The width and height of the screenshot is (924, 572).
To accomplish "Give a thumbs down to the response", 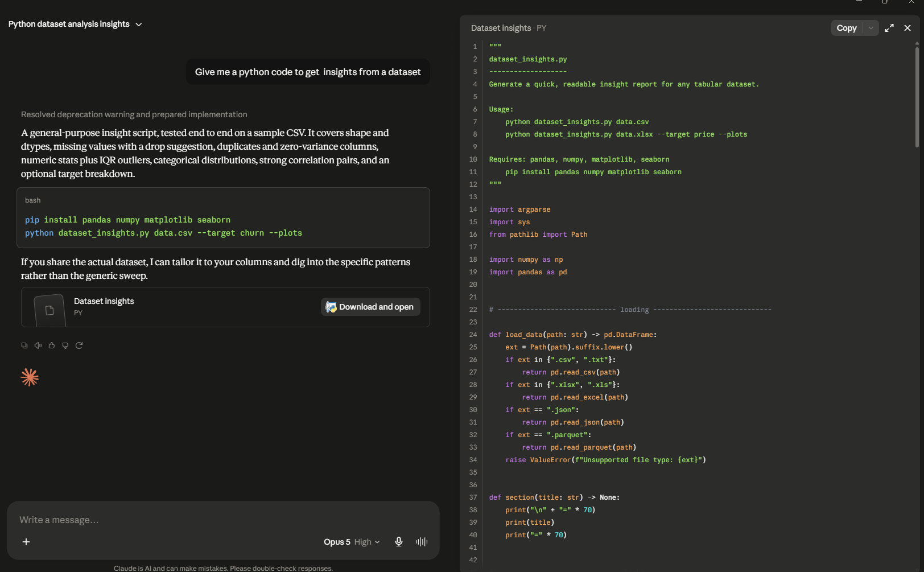I will [65, 345].
